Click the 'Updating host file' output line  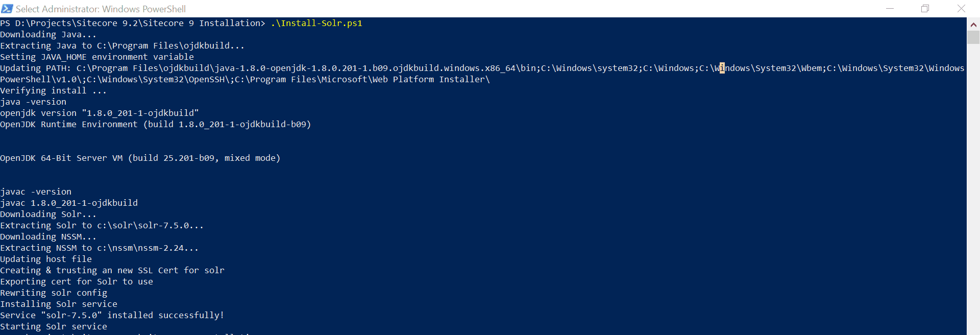pyautogui.click(x=46, y=259)
